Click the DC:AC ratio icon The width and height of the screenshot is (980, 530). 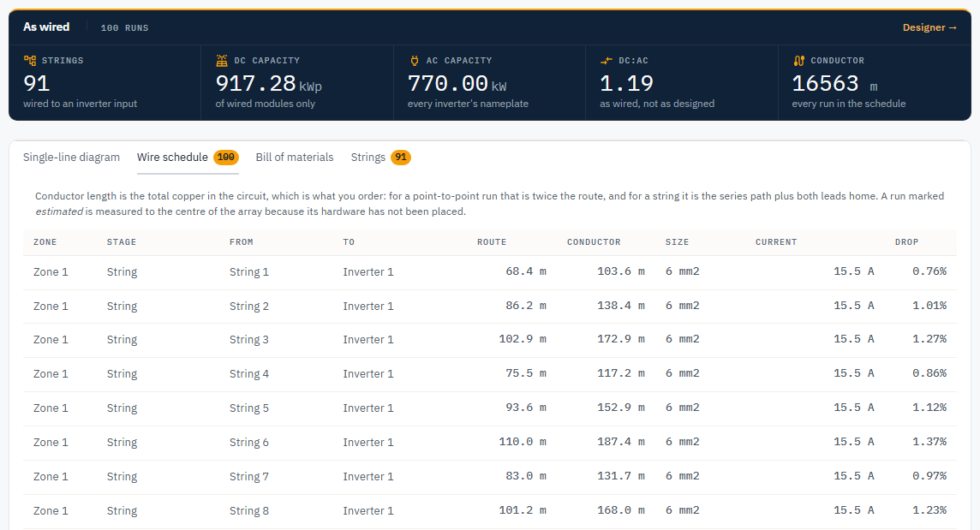pyautogui.click(x=607, y=61)
